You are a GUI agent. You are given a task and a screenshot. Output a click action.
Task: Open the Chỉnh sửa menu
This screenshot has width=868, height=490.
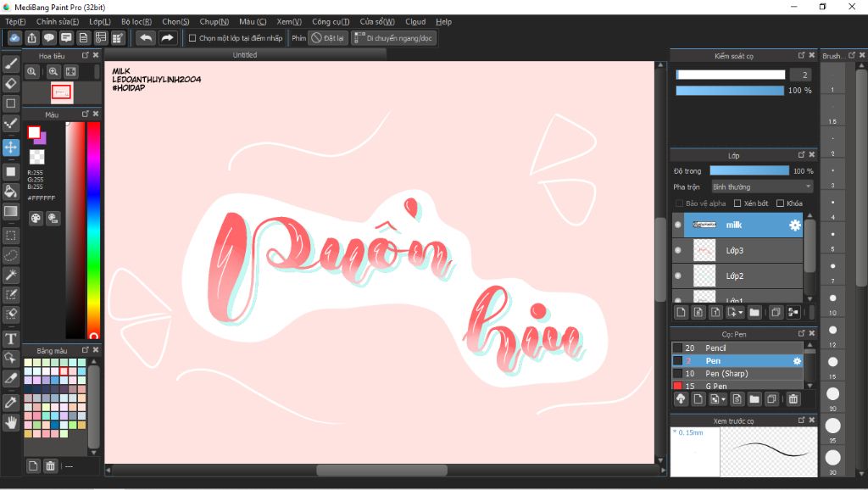coord(58,21)
